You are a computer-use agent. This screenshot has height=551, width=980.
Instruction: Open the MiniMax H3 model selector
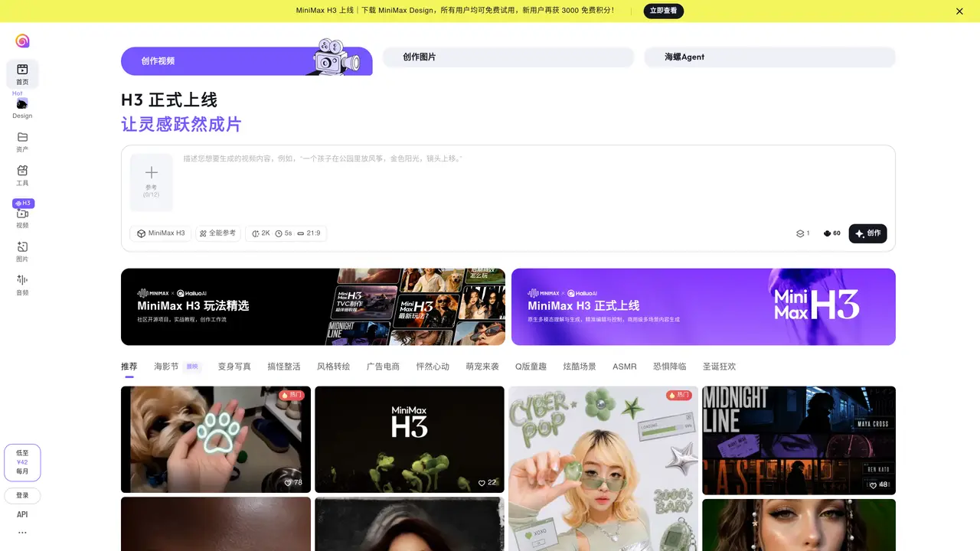tap(161, 233)
